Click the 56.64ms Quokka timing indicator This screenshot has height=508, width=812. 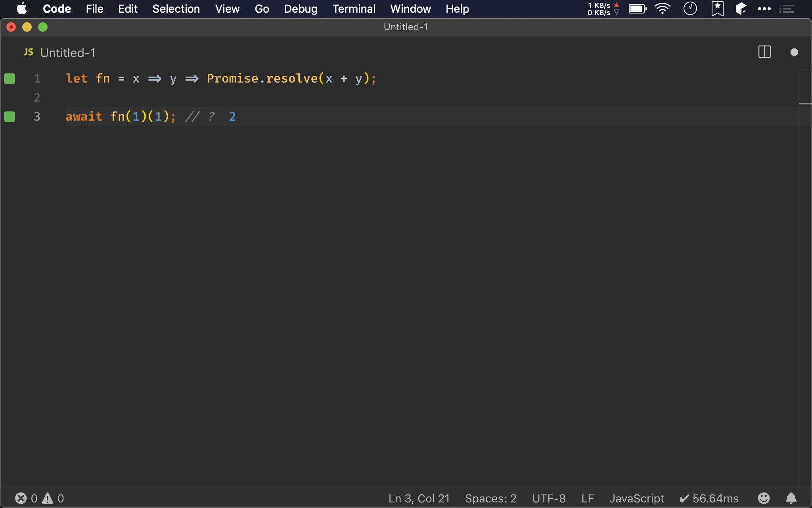[x=709, y=498]
